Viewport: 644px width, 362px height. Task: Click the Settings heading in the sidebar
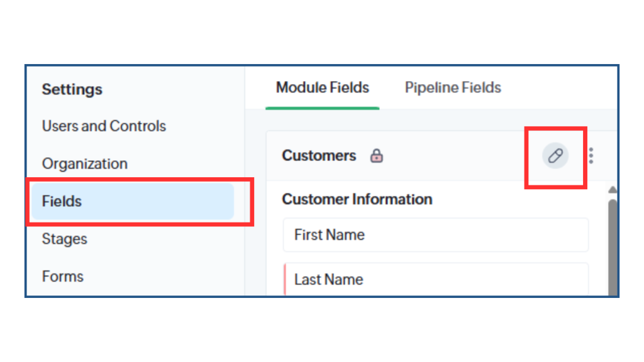coord(72,89)
